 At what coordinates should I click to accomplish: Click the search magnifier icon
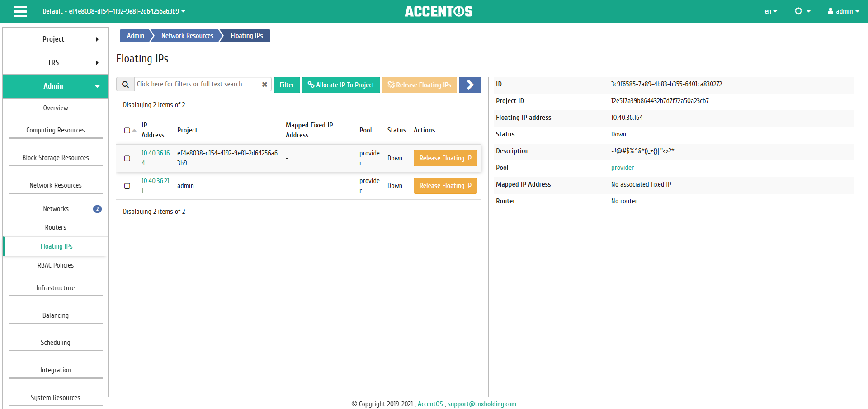(x=126, y=85)
